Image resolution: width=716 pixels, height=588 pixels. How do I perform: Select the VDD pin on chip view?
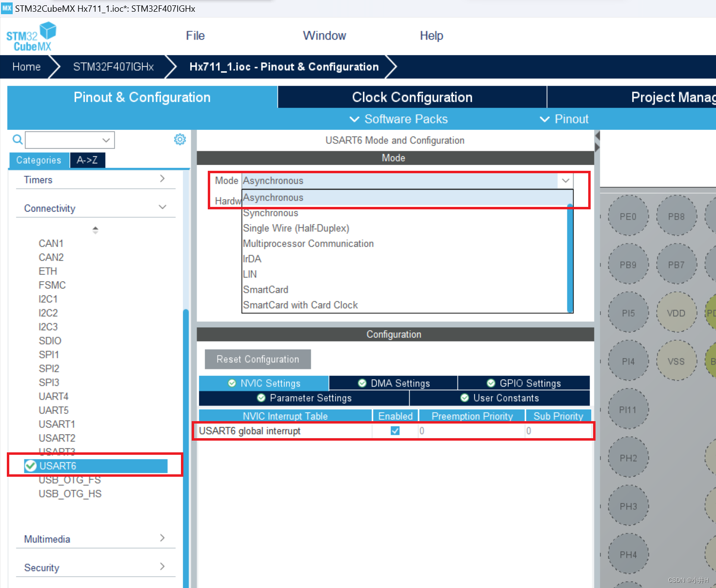(676, 313)
